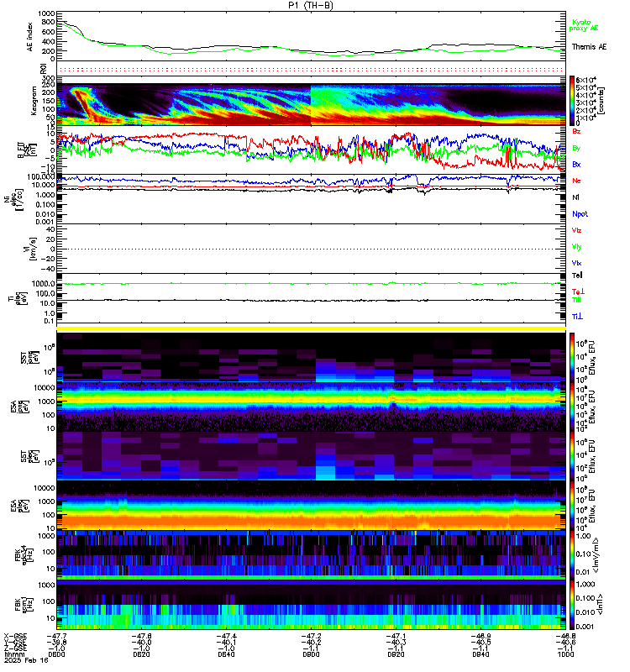Screen dimensions: 630x672
Task: Select the black Ni legend label
Action: pyautogui.click(x=575, y=197)
